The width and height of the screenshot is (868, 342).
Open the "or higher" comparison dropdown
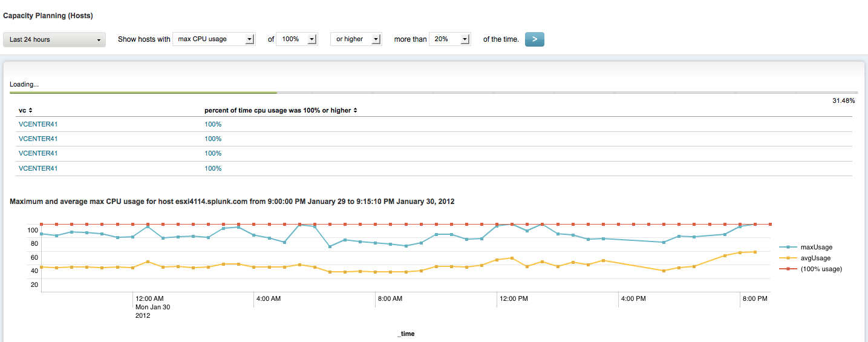356,39
